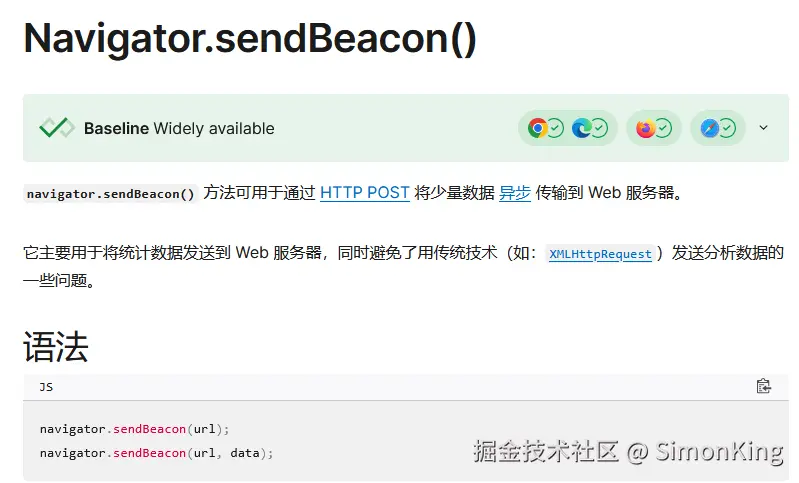
Task: Copy the JS code with clipboard icon
Action: (763, 386)
